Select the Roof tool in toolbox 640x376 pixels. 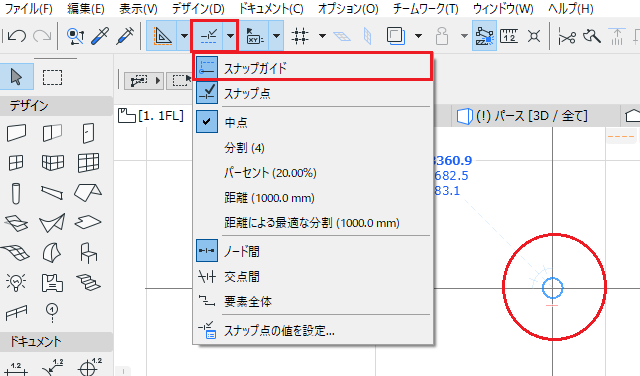pos(88,192)
